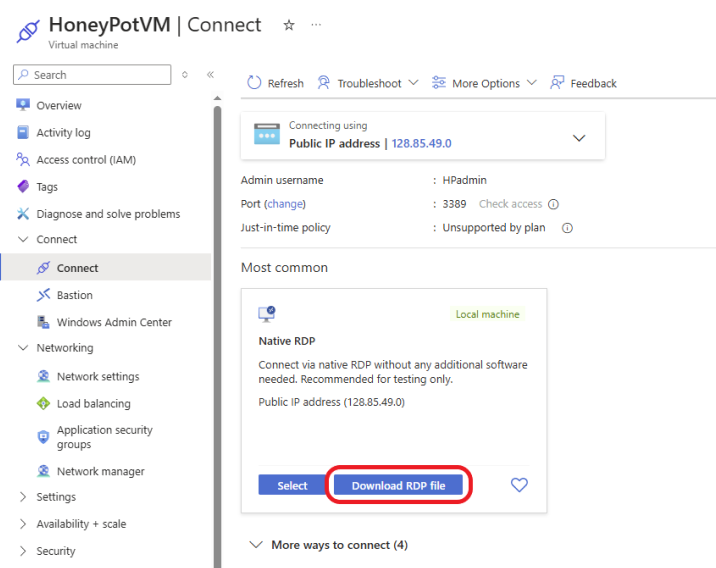Click the search magnifier icon in sidebar
The width and height of the screenshot is (716, 568).
coord(23,74)
